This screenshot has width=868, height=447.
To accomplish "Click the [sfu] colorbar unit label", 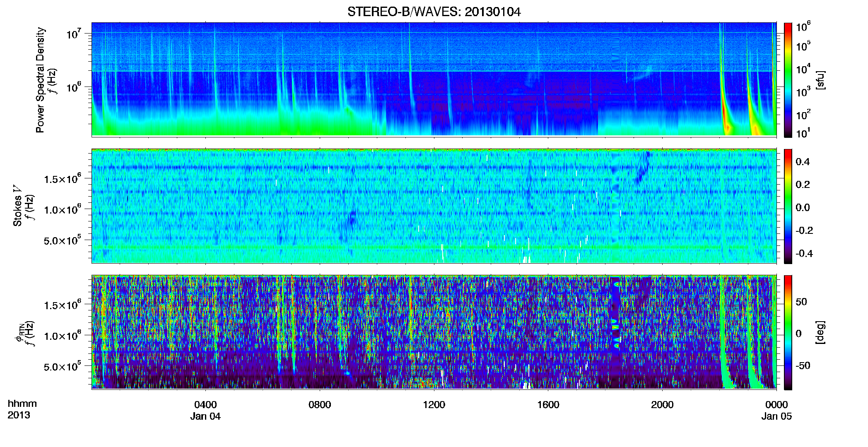I will tap(820, 80).
